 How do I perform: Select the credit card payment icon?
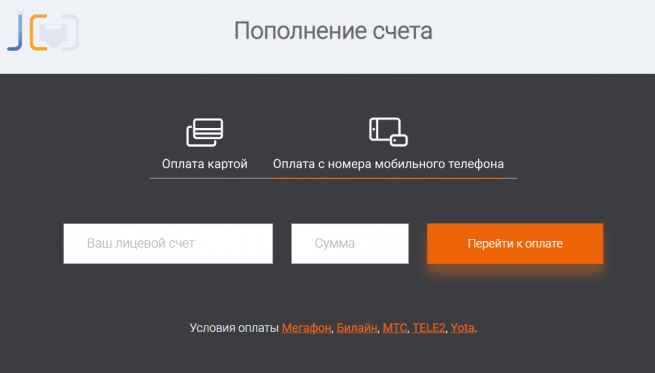(x=205, y=132)
